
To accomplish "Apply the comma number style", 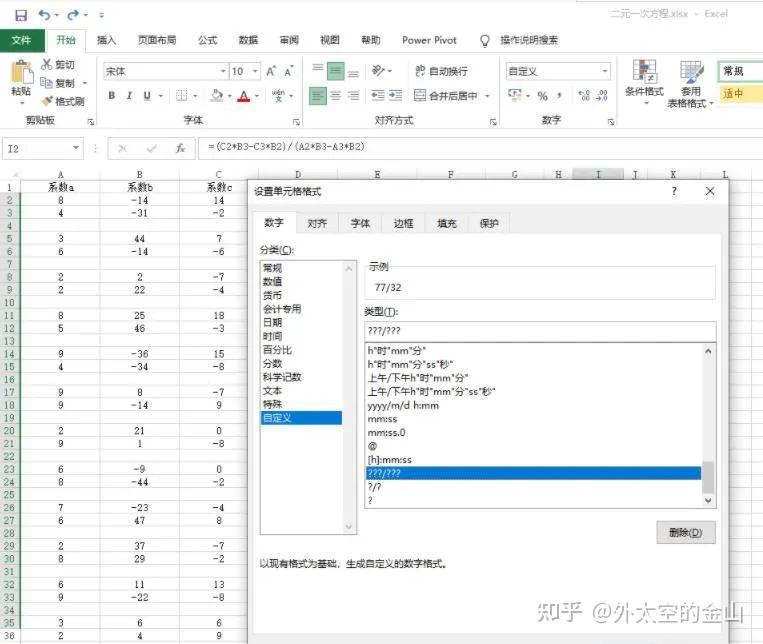I will pyautogui.click(x=560, y=96).
